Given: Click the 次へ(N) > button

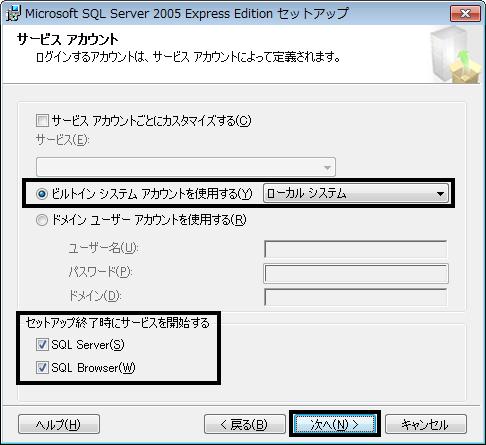Looking at the screenshot, I should [335, 424].
